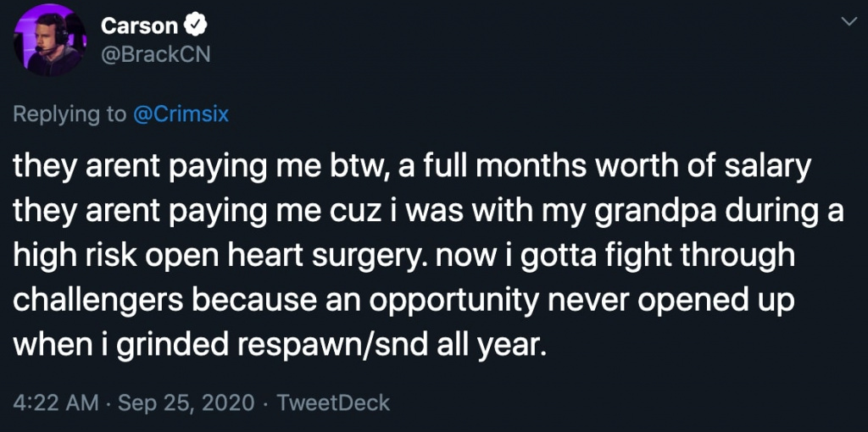Click the tweet line starting "they arent paying me btw"

[415, 168]
